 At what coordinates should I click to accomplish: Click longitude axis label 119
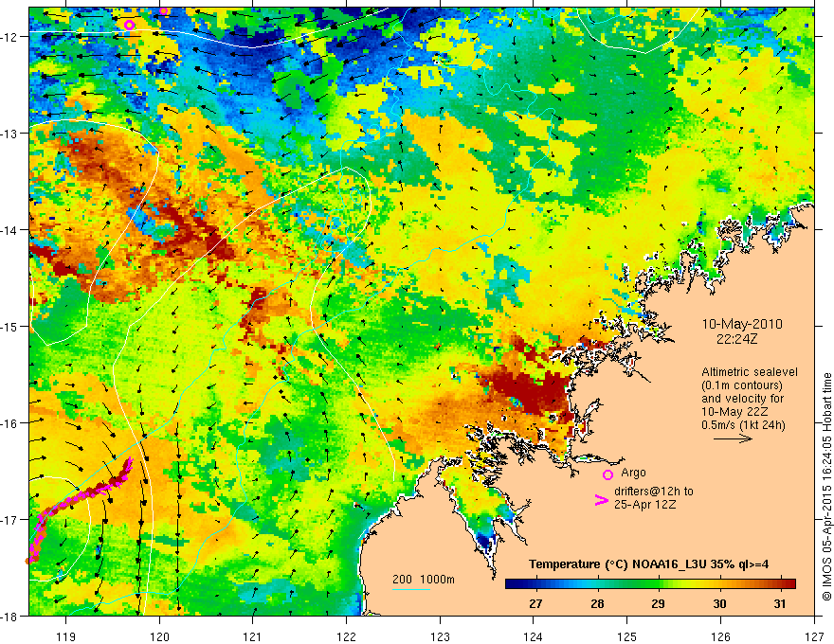point(66,636)
